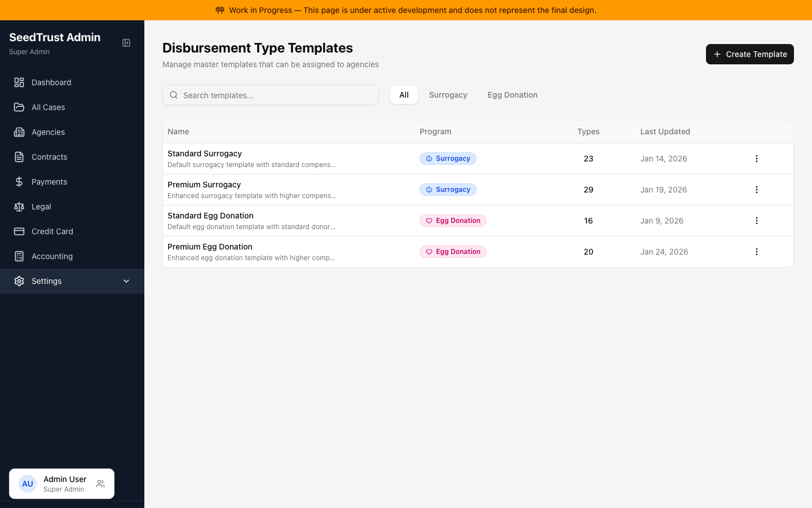This screenshot has height=508, width=812.
Task: Click the Last Updated column header
Action: [x=665, y=132]
